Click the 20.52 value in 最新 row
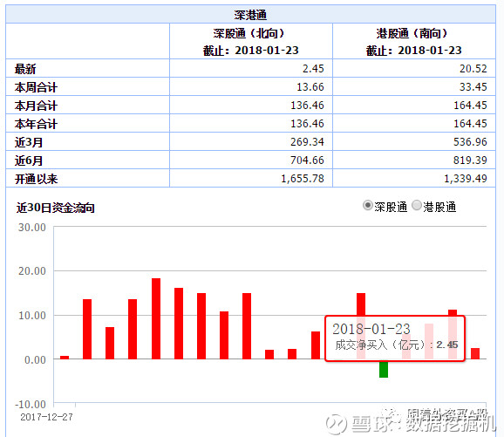 pyautogui.click(x=473, y=69)
